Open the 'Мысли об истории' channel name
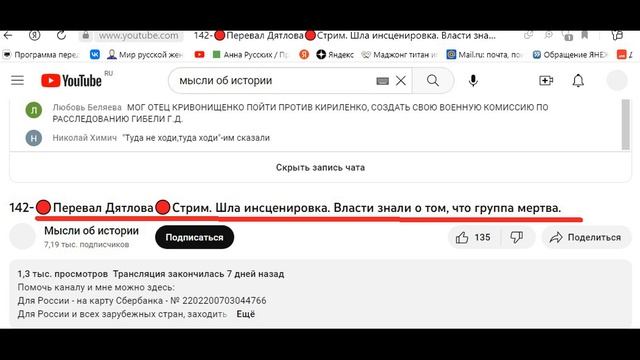640x360 pixels. tap(91, 231)
